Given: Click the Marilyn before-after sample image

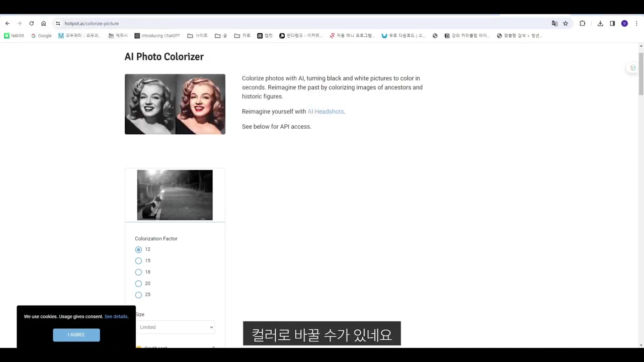Looking at the screenshot, I should click(175, 104).
